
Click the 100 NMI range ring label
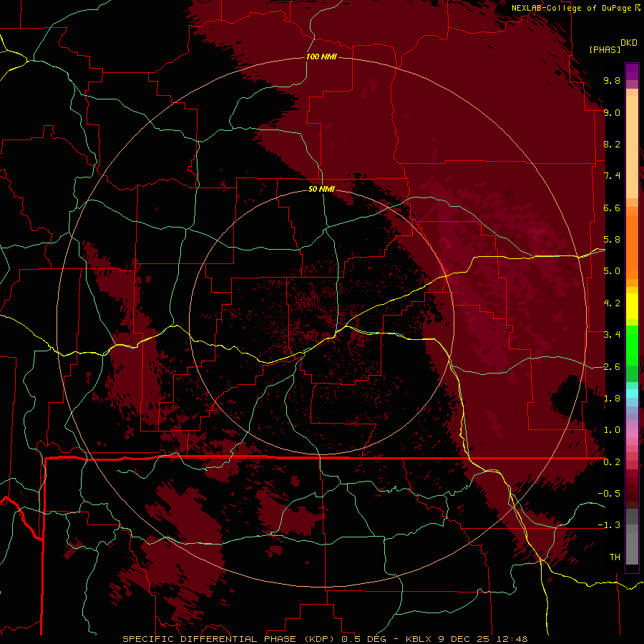(x=321, y=57)
